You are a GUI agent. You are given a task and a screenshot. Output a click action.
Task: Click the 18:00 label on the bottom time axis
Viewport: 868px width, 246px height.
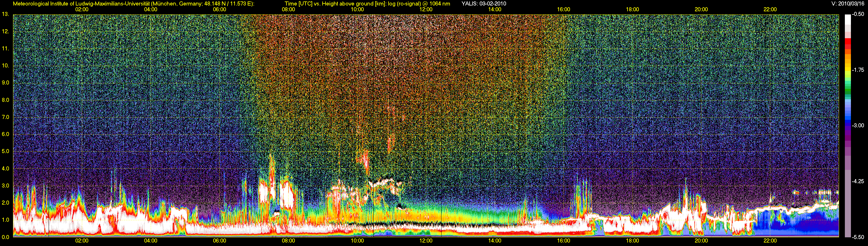[x=632, y=241]
